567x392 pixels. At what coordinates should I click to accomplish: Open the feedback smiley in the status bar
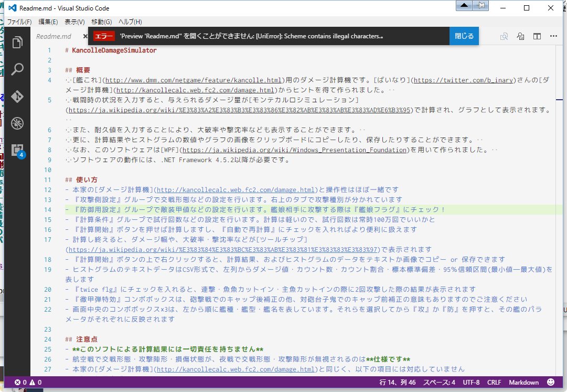point(550,382)
